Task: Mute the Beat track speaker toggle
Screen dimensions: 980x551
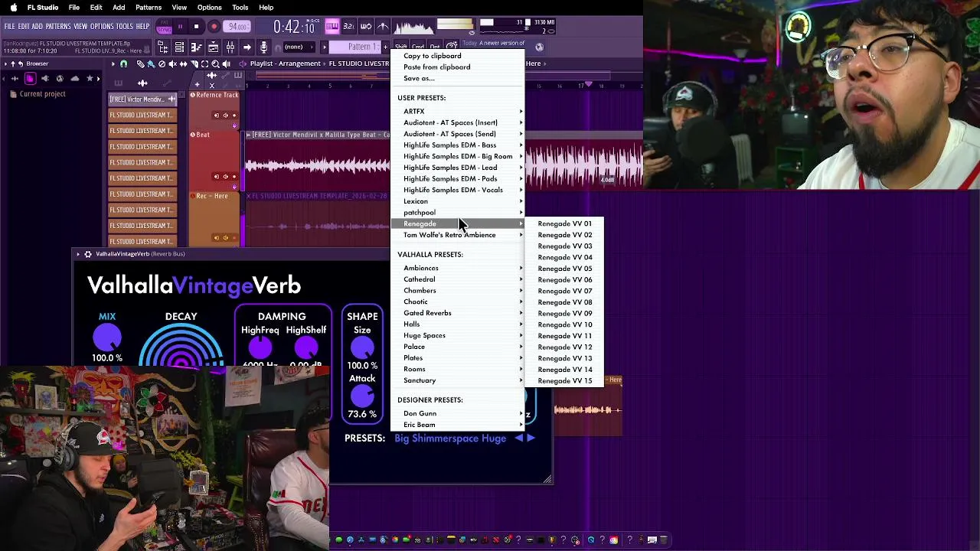Action: (226, 177)
